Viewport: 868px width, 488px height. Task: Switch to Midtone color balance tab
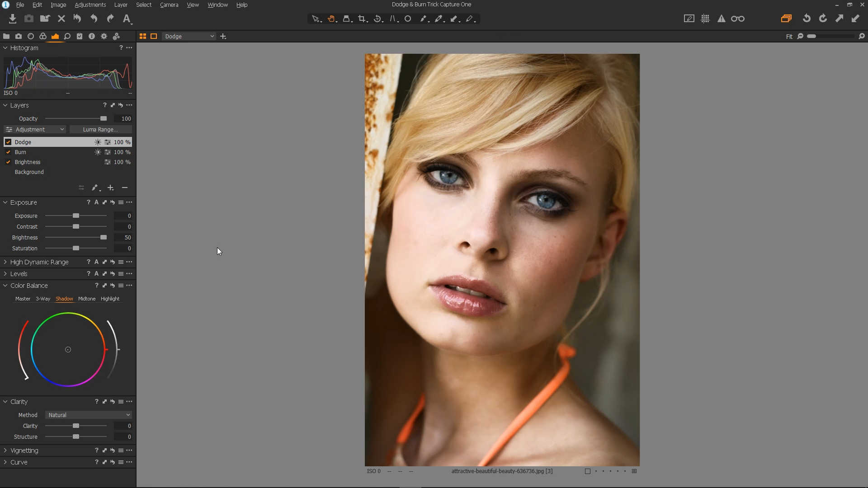tap(87, 299)
